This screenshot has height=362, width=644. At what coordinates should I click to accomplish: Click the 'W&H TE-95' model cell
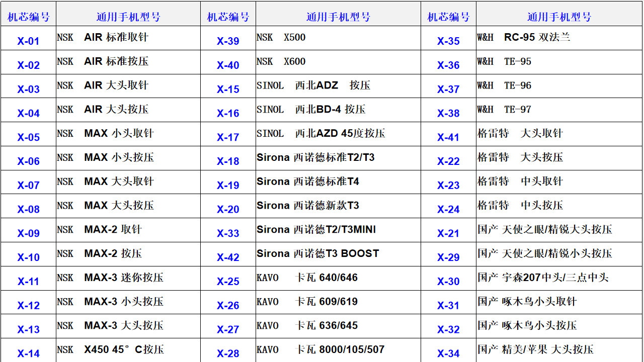pyautogui.click(x=559, y=62)
